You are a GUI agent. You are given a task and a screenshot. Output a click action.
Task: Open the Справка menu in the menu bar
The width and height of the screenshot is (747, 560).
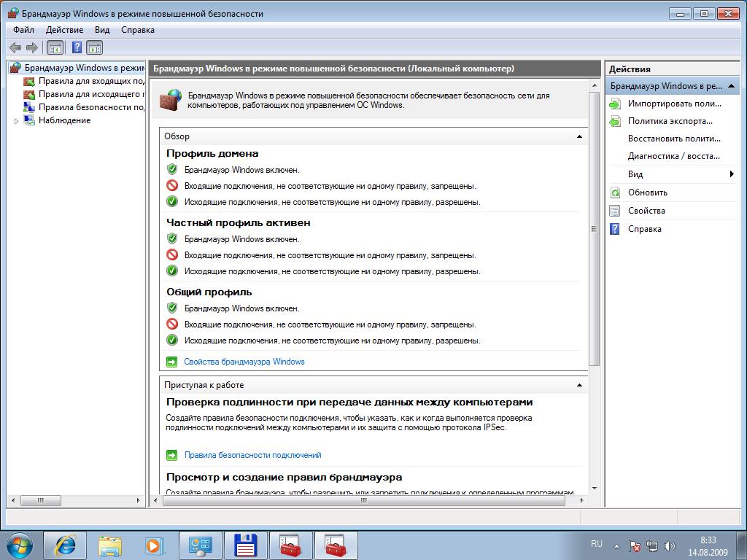pos(138,30)
